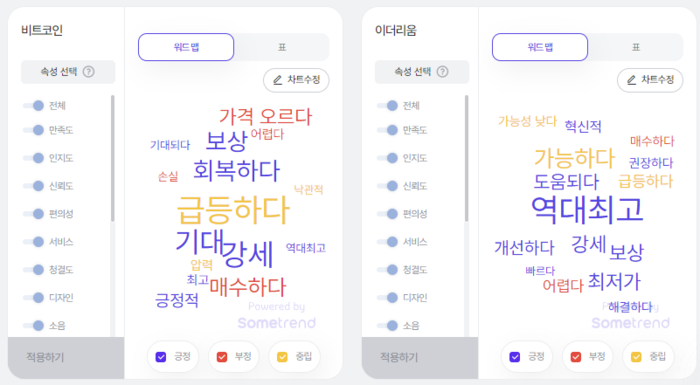Click the pencil icon in Ethereum 차트수정

pyautogui.click(x=631, y=80)
